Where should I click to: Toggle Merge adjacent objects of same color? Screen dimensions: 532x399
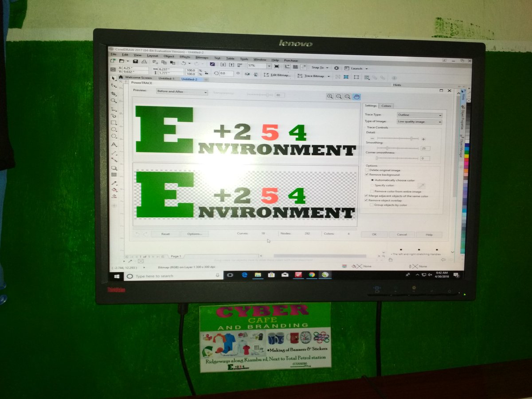click(x=366, y=196)
